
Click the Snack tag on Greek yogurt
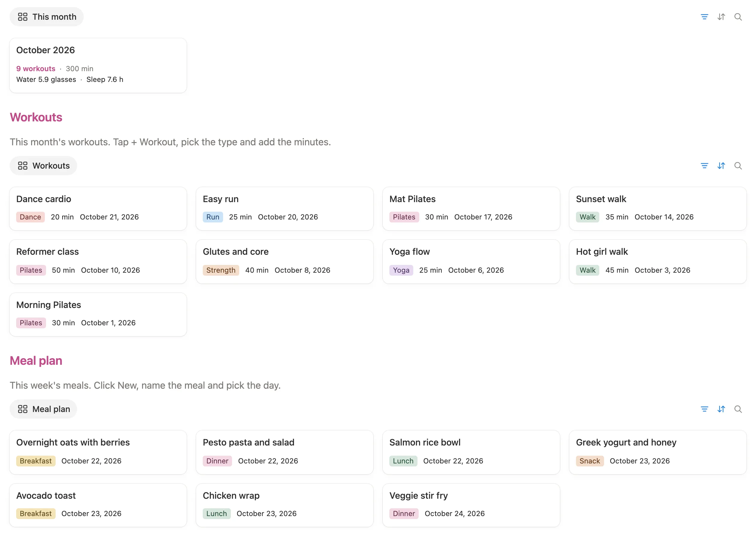tap(590, 461)
